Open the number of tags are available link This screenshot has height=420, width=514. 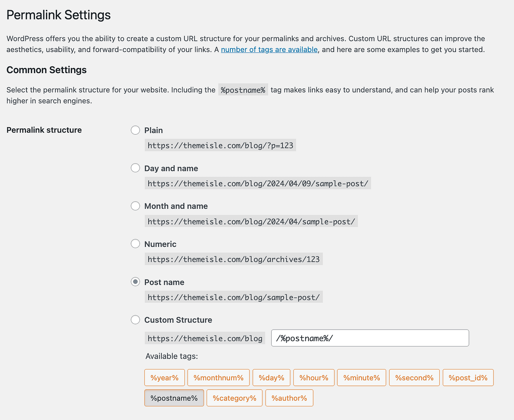[269, 49]
